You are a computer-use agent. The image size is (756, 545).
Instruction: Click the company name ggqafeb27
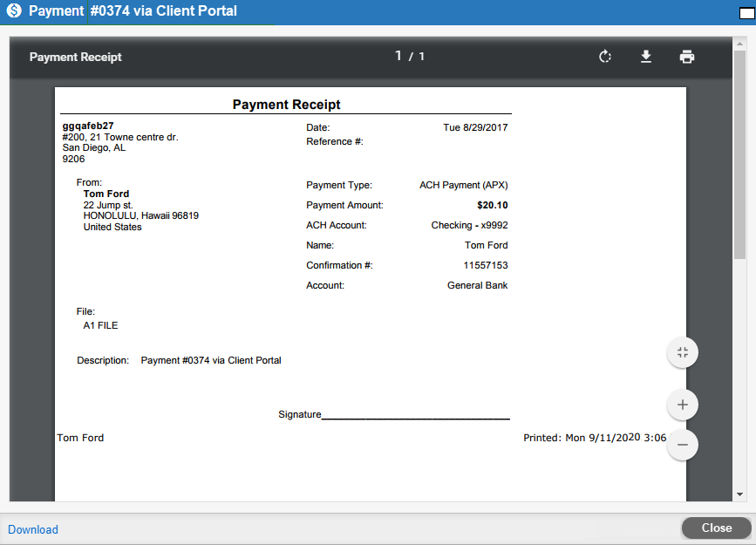click(88, 126)
